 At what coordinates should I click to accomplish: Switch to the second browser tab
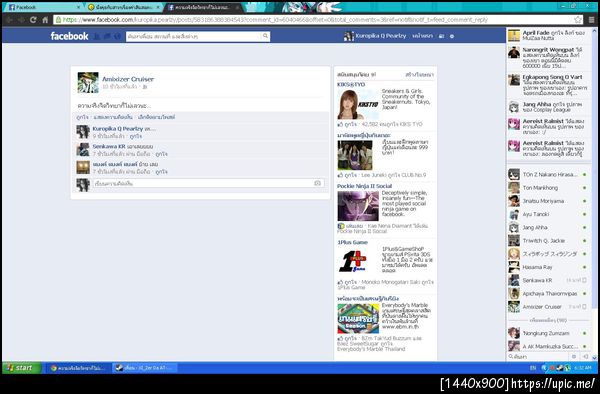122,7
